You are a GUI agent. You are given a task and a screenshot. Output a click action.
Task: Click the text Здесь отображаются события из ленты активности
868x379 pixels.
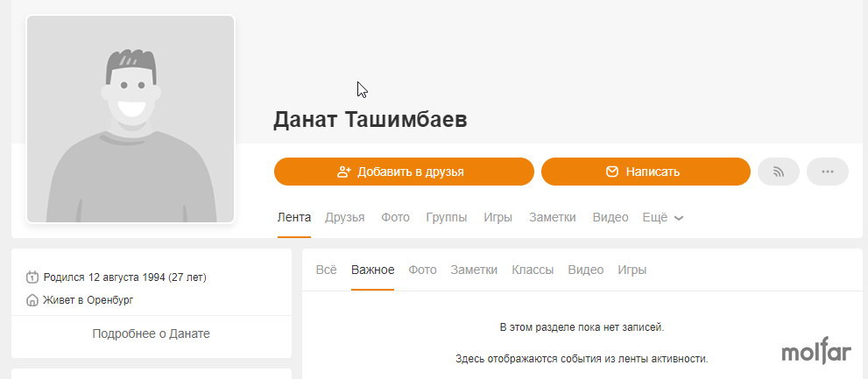(582, 359)
